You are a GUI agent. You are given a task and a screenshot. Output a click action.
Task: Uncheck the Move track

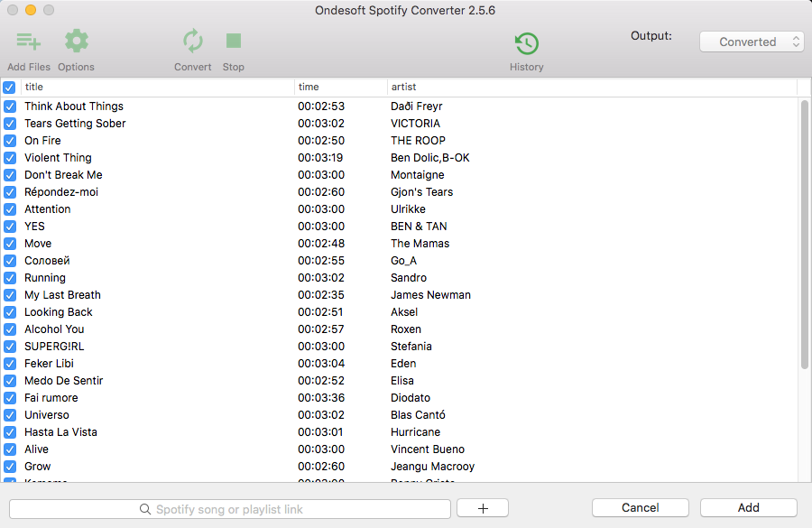(10, 244)
